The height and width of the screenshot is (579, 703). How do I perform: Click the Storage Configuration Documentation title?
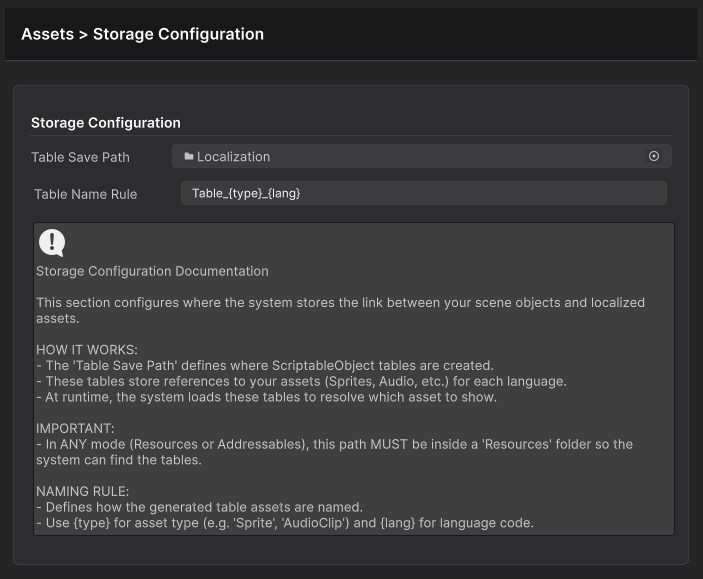[152, 271]
